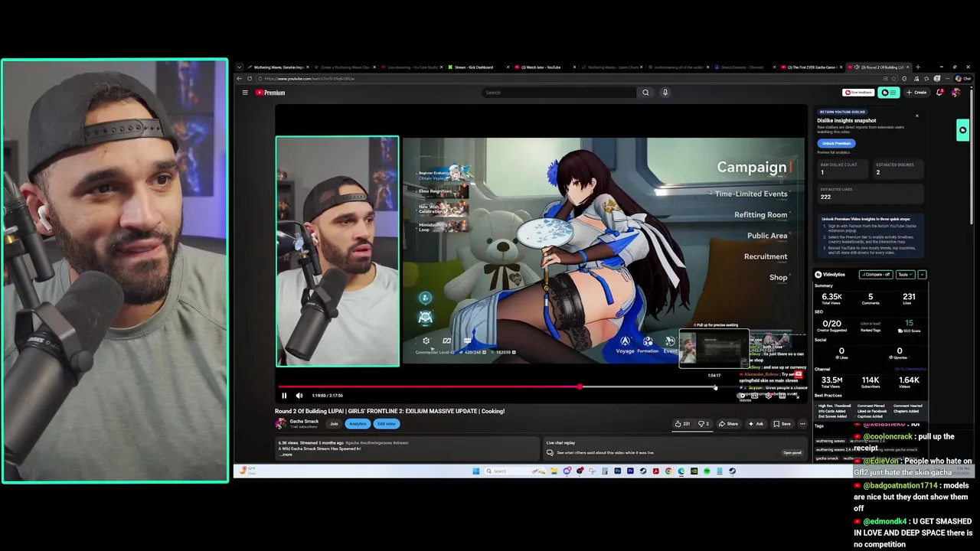Viewport: 980px width, 551px height.
Task: Click the seek preview thumbnail
Action: (x=714, y=350)
